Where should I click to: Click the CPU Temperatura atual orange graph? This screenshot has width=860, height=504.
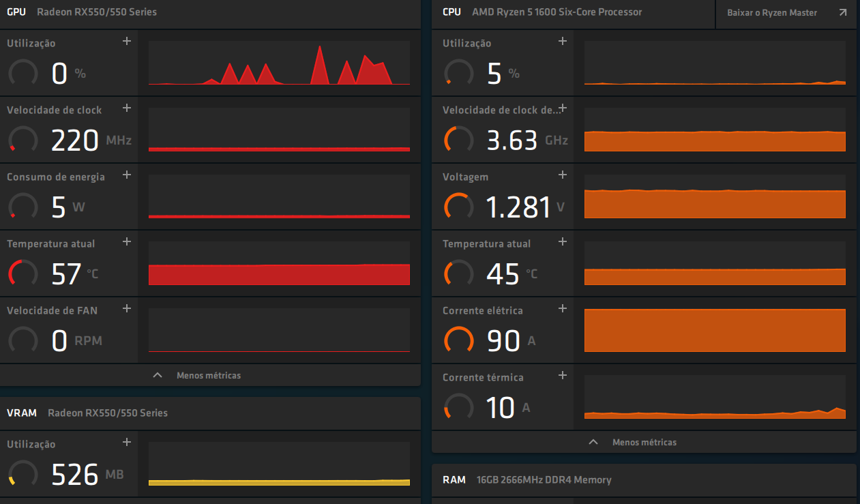pos(715,263)
